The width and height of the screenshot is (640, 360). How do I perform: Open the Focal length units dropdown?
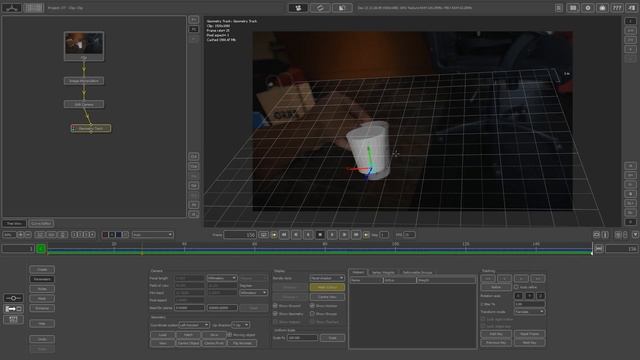point(222,278)
